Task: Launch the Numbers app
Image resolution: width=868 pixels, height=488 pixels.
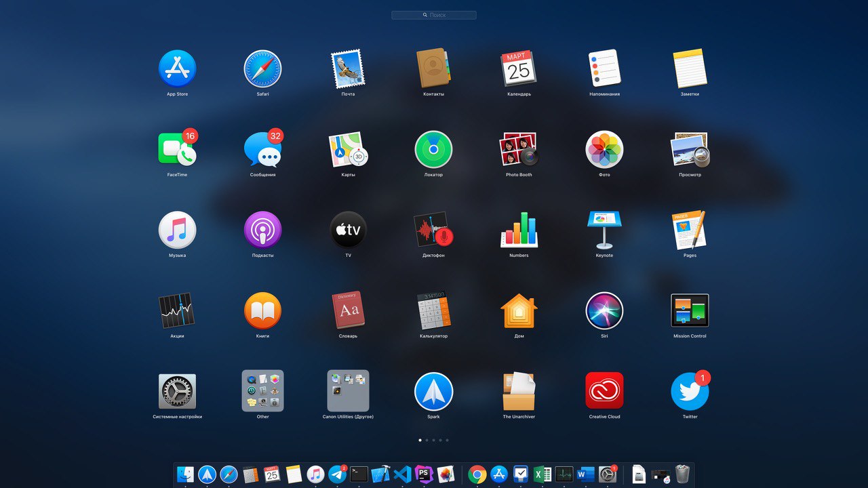Action: [x=519, y=230]
